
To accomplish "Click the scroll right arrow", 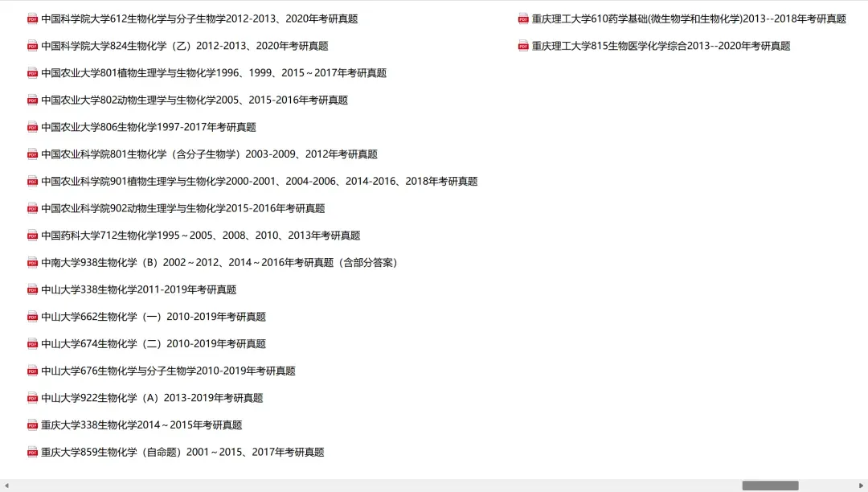I will point(862,486).
